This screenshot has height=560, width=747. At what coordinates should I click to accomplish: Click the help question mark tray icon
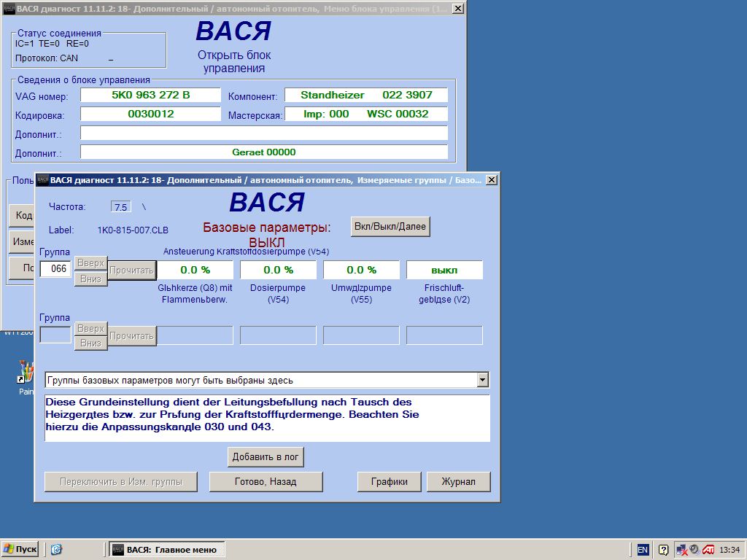[x=664, y=550]
